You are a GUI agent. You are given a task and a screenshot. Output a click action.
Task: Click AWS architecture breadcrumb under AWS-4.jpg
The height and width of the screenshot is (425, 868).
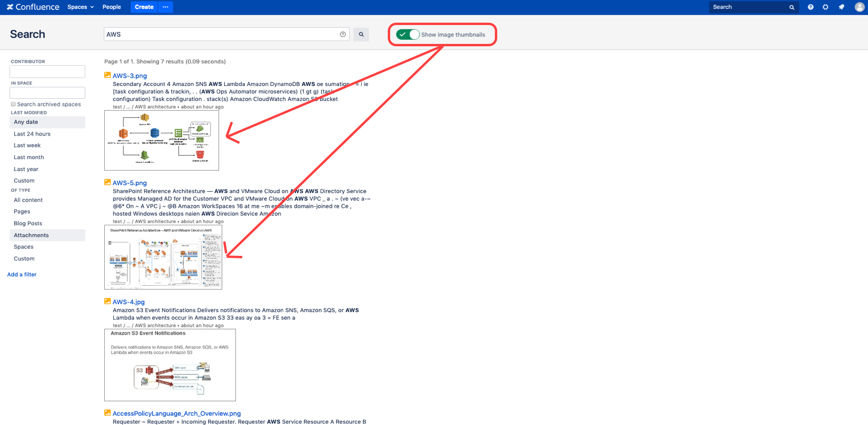155,325
